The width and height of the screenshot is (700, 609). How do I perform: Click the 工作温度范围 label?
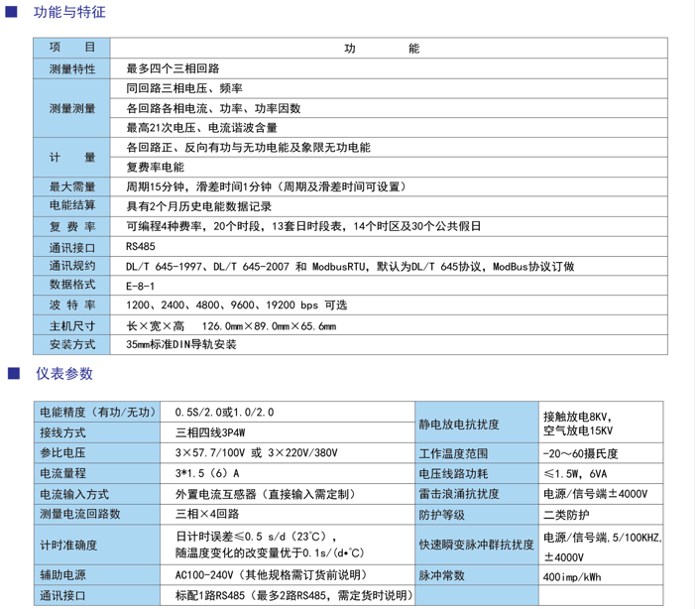[453, 454]
